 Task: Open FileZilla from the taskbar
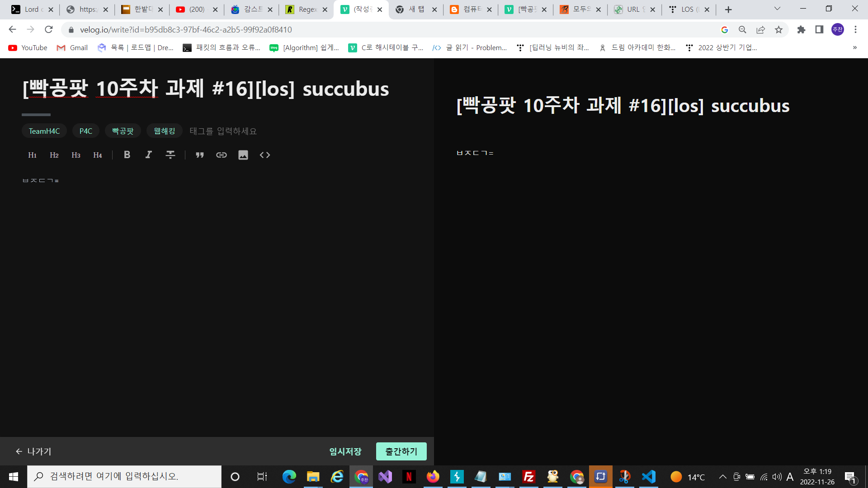tap(528, 477)
